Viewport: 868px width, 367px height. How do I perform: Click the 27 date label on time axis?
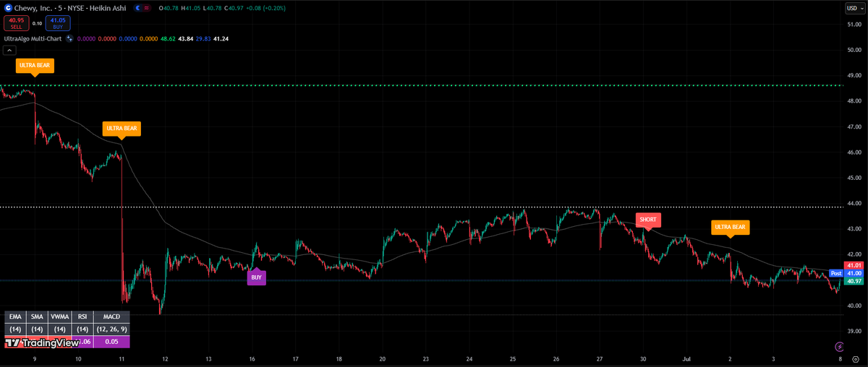(600, 358)
